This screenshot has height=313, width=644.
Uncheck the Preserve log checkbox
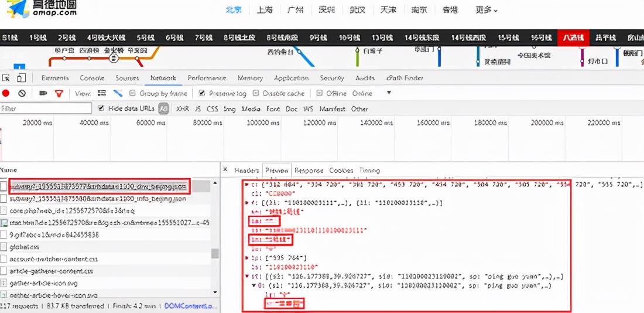201,93
